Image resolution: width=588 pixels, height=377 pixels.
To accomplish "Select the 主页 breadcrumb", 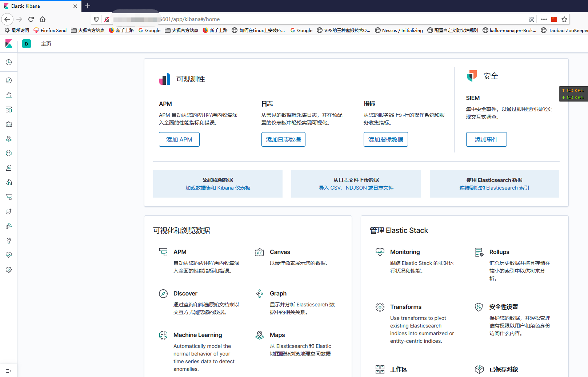I will click(x=46, y=44).
